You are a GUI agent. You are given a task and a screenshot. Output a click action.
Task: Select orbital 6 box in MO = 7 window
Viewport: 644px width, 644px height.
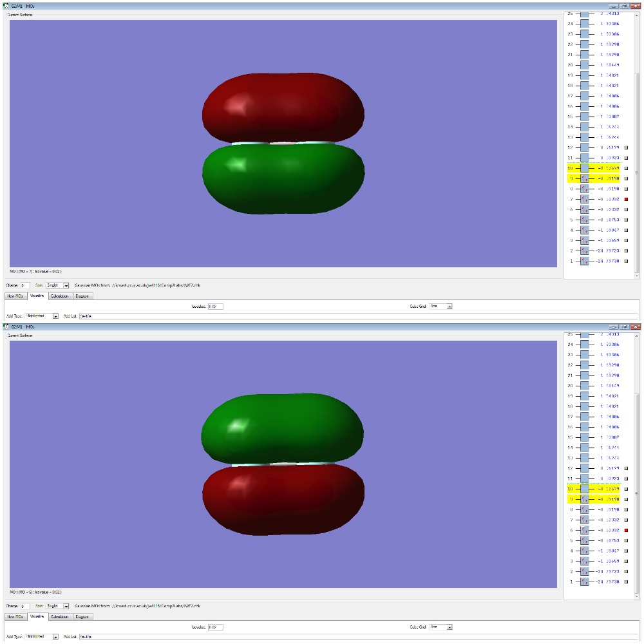click(x=584, y=209)
